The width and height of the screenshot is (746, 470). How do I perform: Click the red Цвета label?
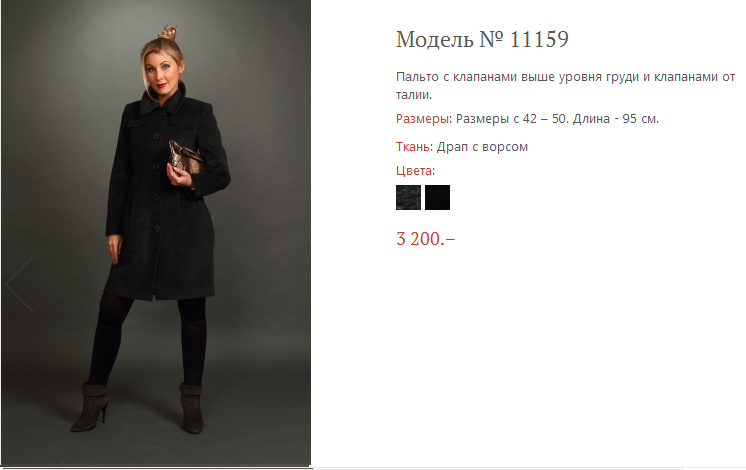[416, 171]
